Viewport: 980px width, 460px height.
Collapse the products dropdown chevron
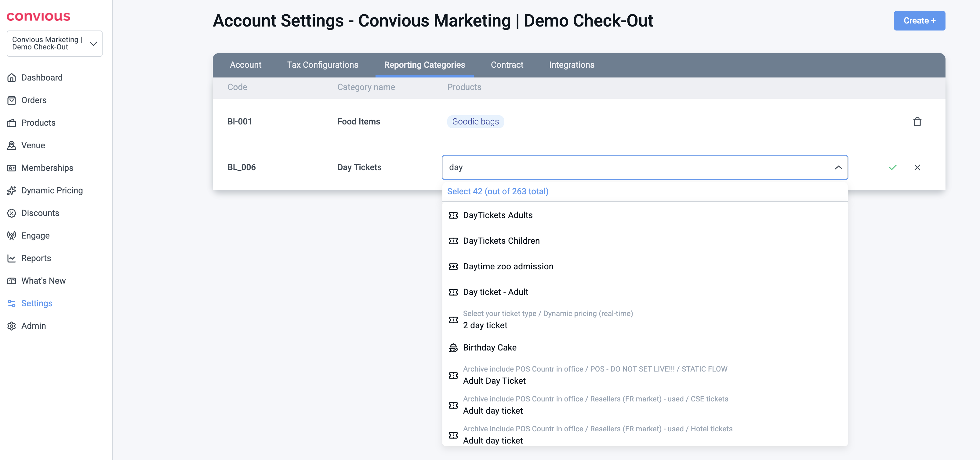[x=838, y=167]
